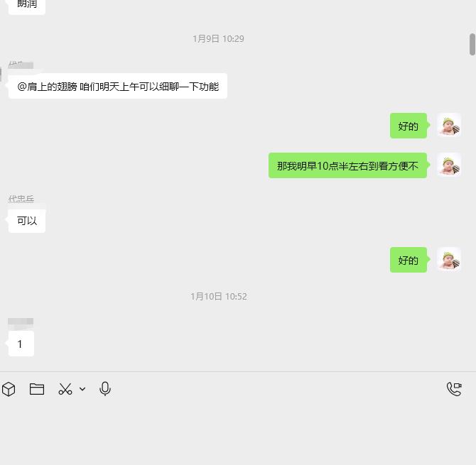Expand the dropdown arrow beside scissors
The width and height of the screenshot is (476, 465).
coord(82,389)
